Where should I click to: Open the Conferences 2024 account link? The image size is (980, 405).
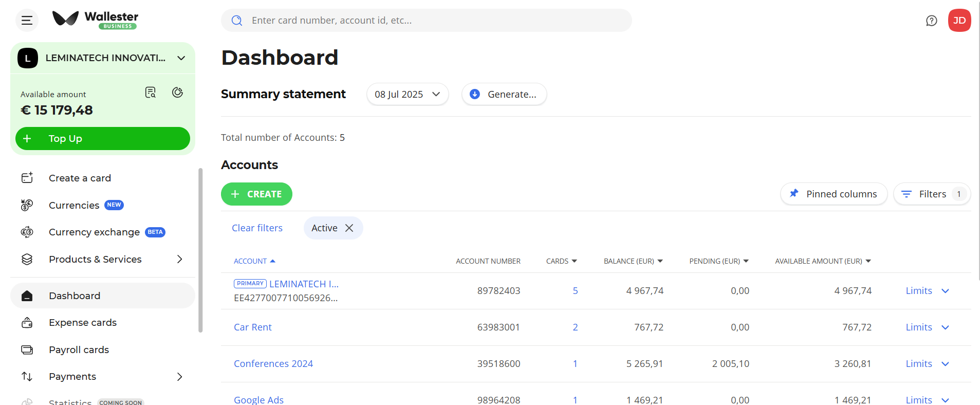pyautogui.click(x=273, y=364)
